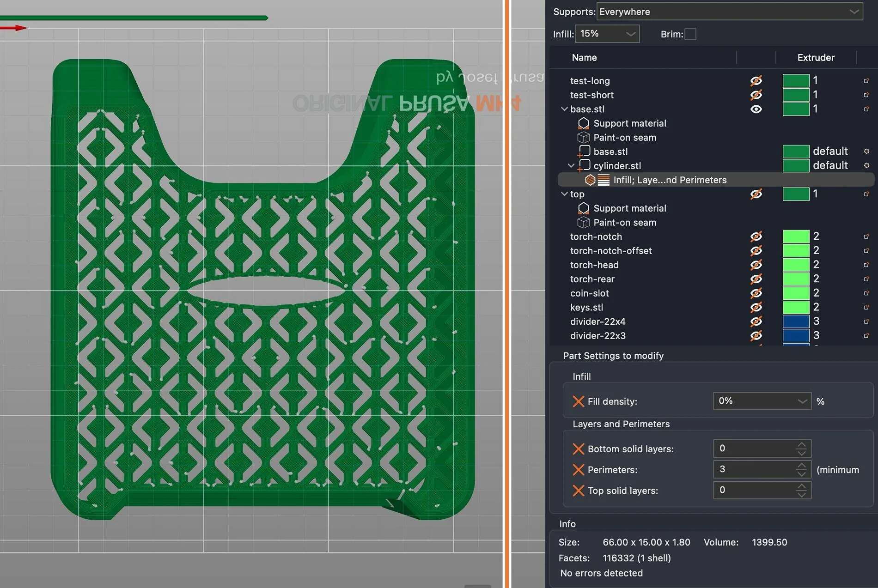Show the top object via eye icon

coord(756,194)
